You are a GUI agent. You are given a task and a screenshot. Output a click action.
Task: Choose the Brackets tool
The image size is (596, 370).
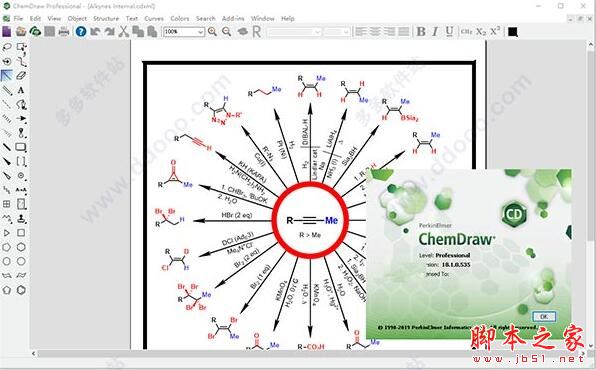pos(21,161)
